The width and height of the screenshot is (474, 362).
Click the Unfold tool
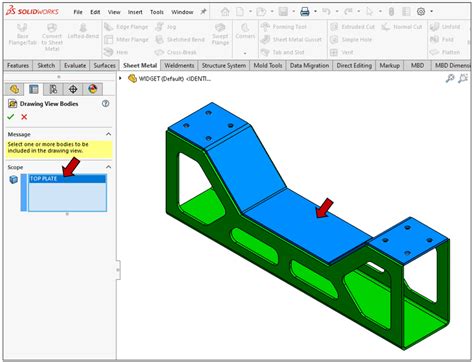(445, 27)
